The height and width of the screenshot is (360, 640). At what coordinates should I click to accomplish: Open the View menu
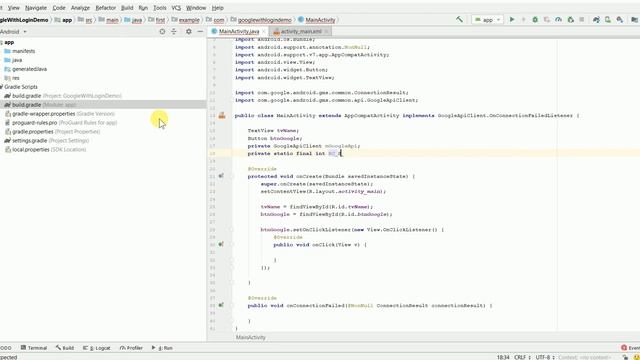point(13,8)
